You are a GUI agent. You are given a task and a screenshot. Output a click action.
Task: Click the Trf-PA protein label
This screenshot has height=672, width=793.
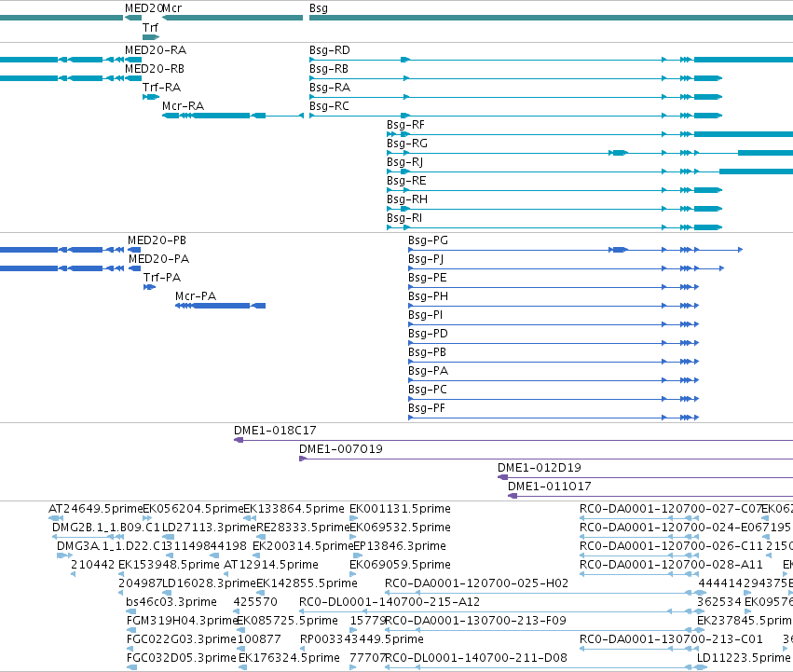(x=162, y=278)
